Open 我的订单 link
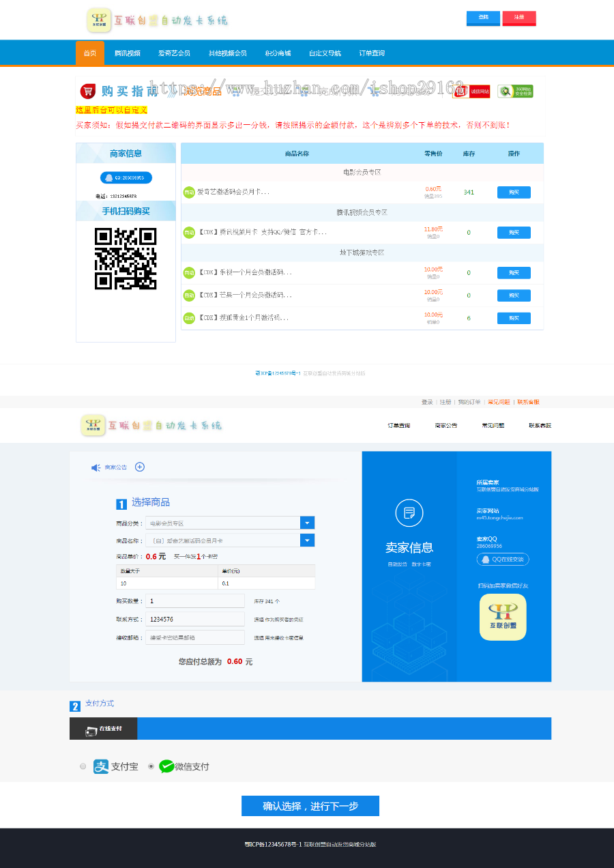Viewport: 614px width, 868px height. (x=469, y=402)
